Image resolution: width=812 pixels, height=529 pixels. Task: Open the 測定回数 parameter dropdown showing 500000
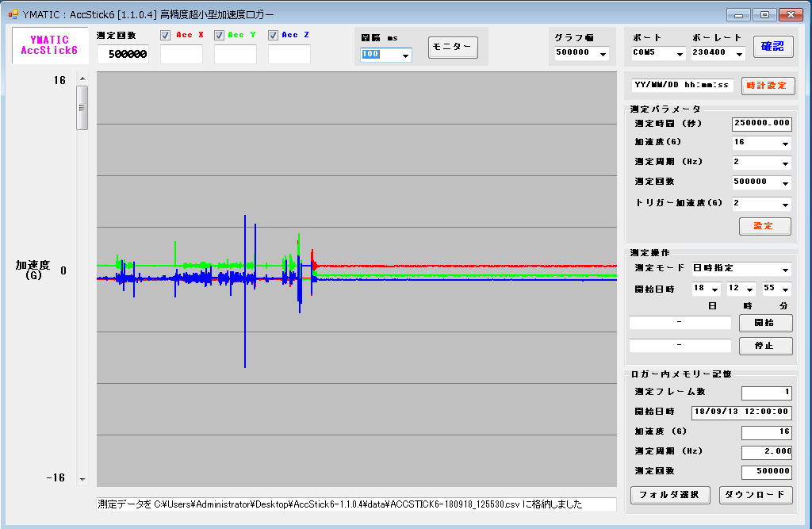(785, 183)
